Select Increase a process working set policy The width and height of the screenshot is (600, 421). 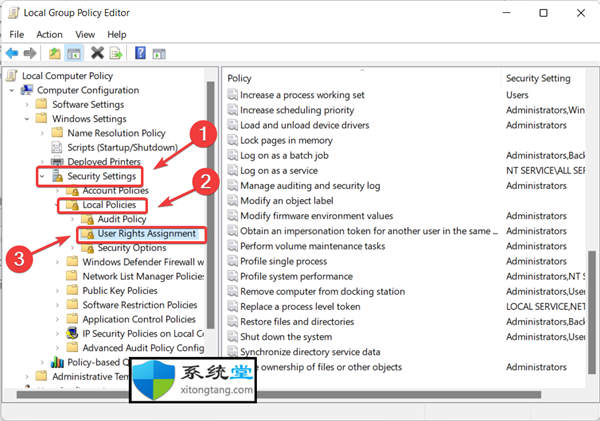coord(302,95)
